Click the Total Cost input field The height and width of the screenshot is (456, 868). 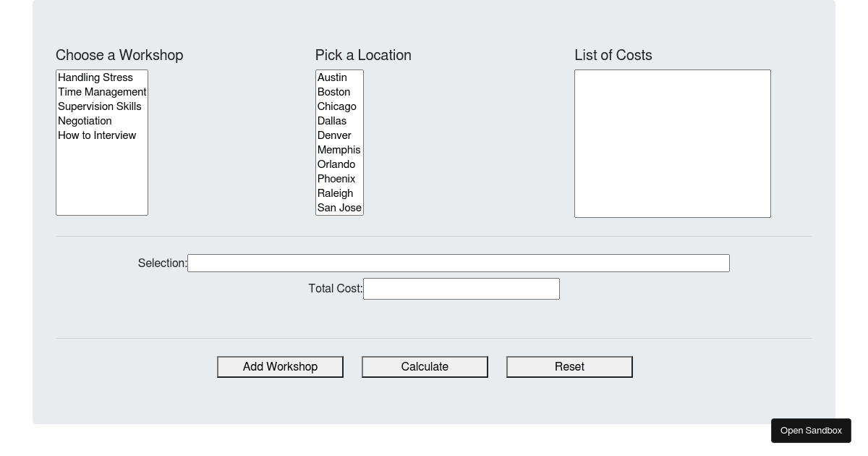click(x=461, y=289)
